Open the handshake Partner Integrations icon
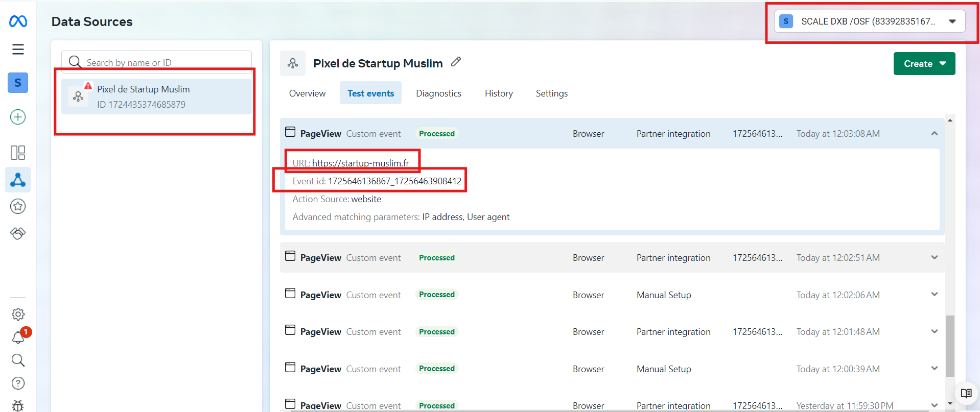Screen dimensions: 980x412 click(x=18, y=233)
